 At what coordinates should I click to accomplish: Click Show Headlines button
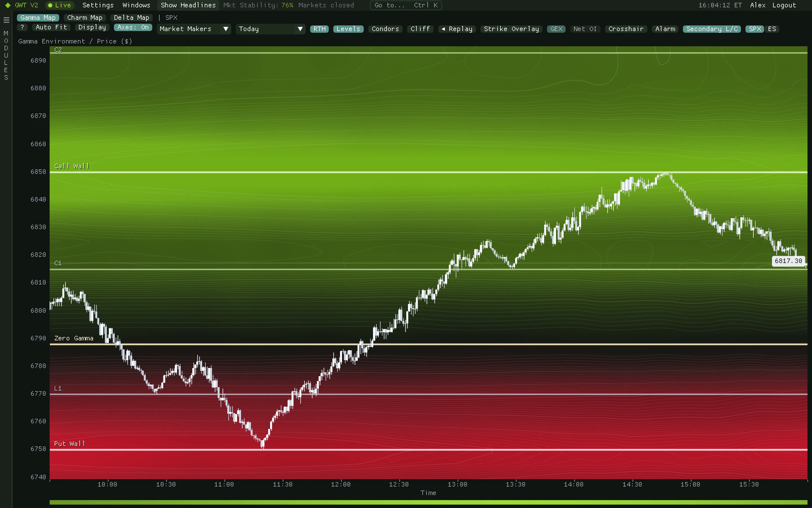click(x=188, y=5)
